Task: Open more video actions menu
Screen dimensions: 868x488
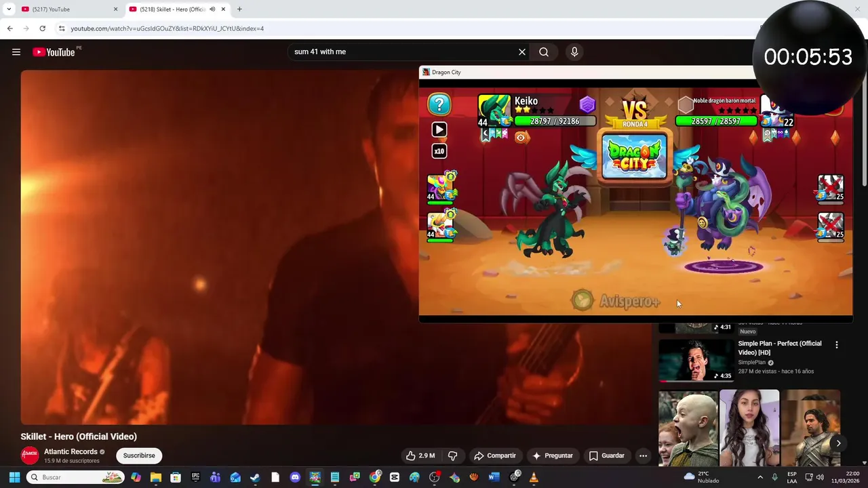Action: 644,455
